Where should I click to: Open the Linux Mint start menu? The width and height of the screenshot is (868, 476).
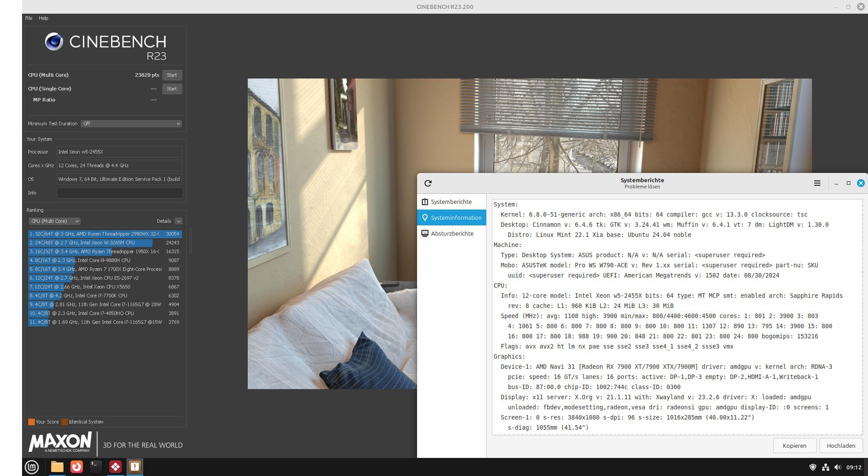(x=32, y=467)
